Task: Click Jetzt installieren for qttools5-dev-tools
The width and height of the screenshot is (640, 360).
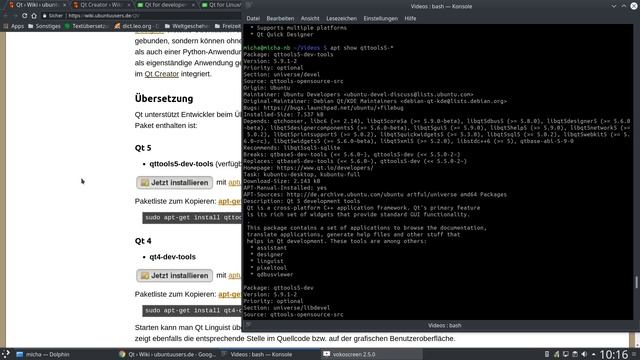Action: click(x=175, y=182)
